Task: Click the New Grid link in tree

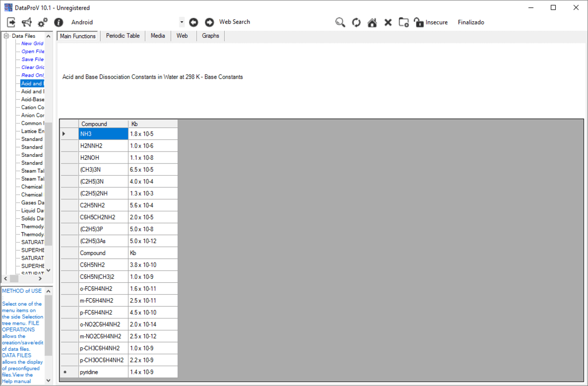Action: tap(32, 43)
